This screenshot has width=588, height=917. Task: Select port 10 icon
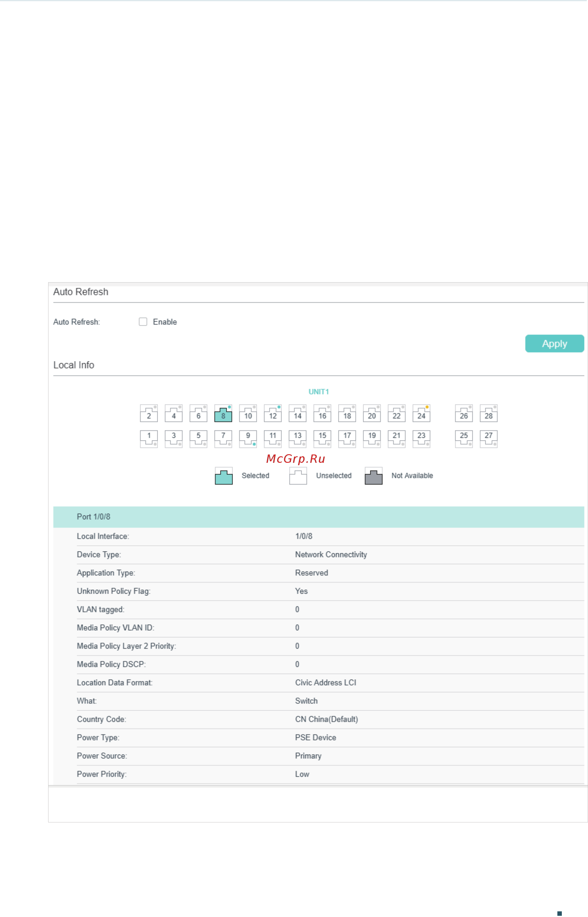[x=248, y=413]
